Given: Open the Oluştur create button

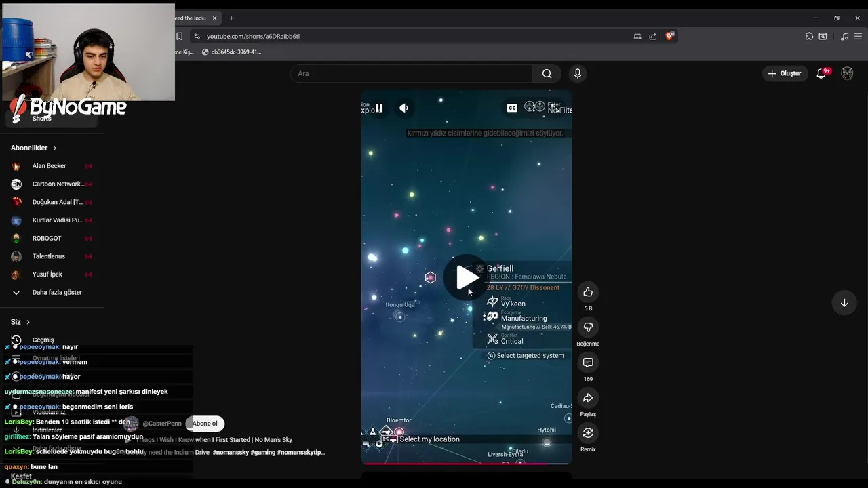Looking at the screenshot, I should tap(785, 73).
